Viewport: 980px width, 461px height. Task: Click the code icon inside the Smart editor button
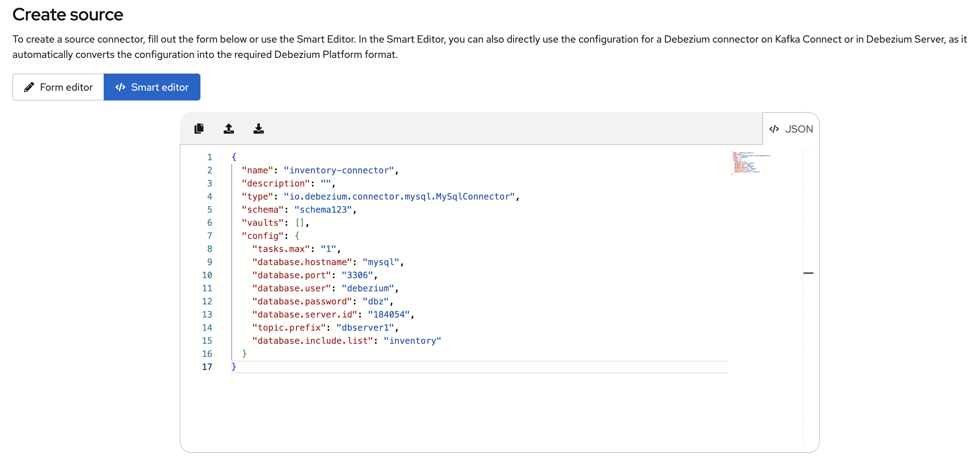(120, 87)
